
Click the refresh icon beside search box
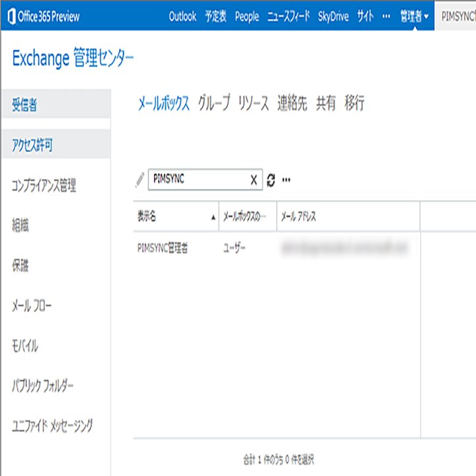(271, 180)
